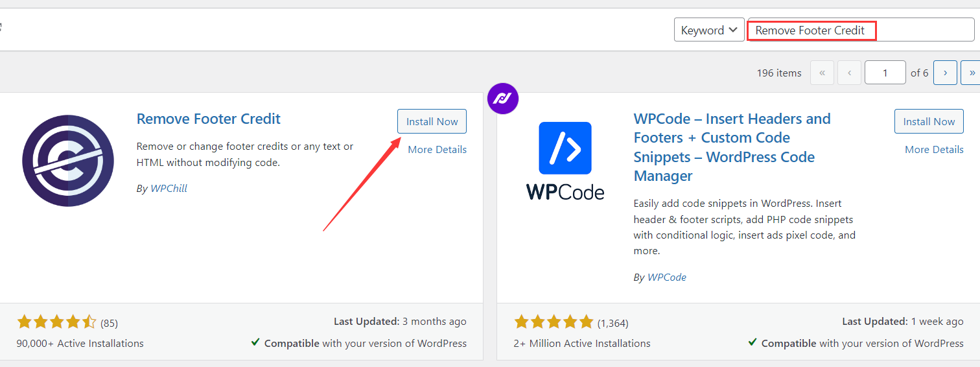Go to next page of plugin results
The image size is (980, 367).
point(945,73)
